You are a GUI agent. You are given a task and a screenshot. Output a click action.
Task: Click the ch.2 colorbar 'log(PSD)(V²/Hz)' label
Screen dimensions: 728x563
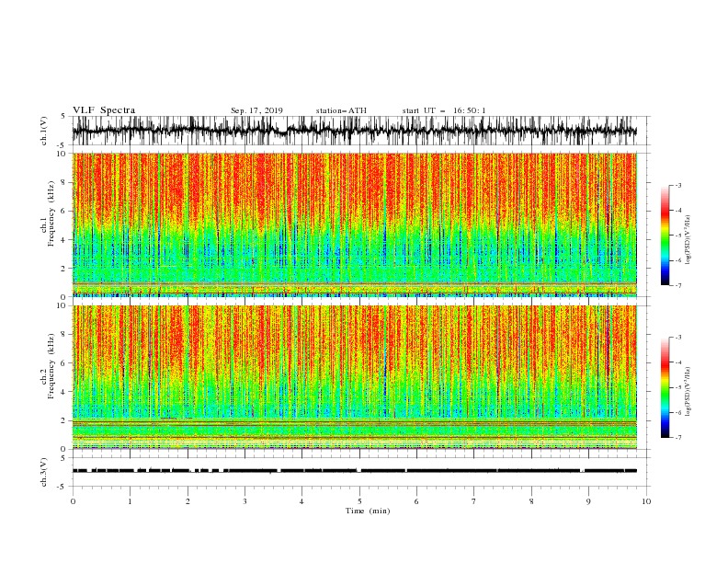[x=688, y=392]
